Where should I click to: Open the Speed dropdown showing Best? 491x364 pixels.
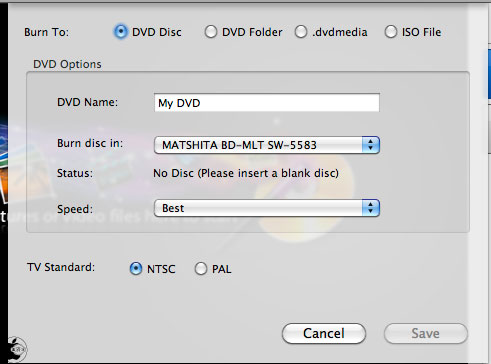(267, 208)
